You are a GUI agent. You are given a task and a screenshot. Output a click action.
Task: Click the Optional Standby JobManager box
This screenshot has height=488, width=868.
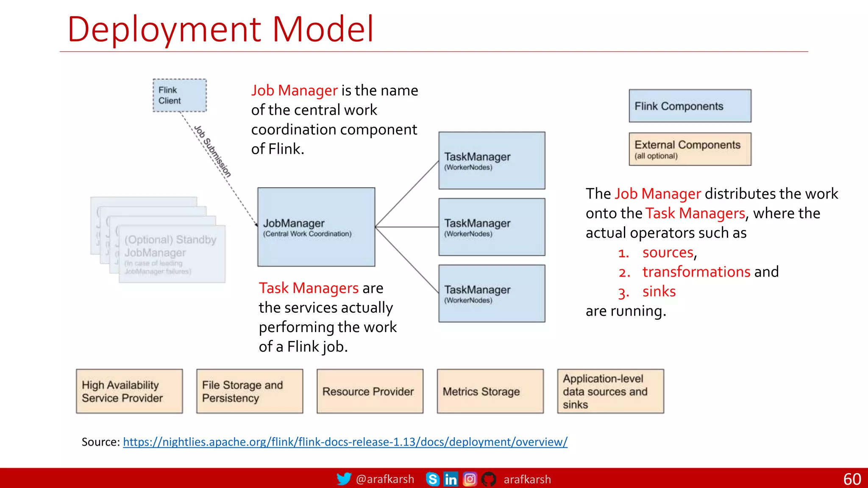pyautogui.click(x=172, y=254)
